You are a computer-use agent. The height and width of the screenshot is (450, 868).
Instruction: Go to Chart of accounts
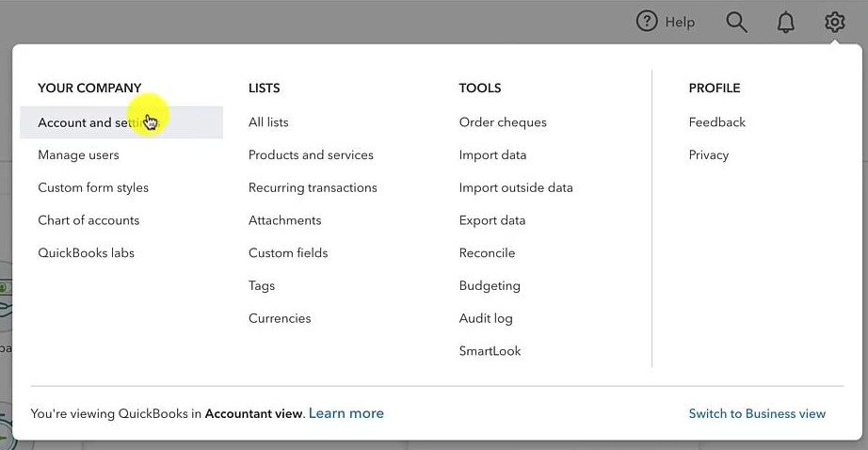pos(88,220)
